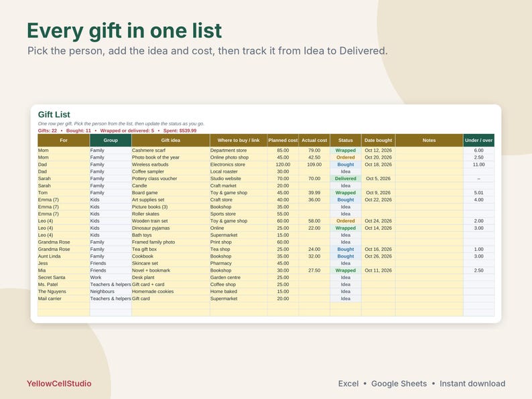
Task: Open the 'Idea' status for Desk plant
Action: (x=346, y=277)
